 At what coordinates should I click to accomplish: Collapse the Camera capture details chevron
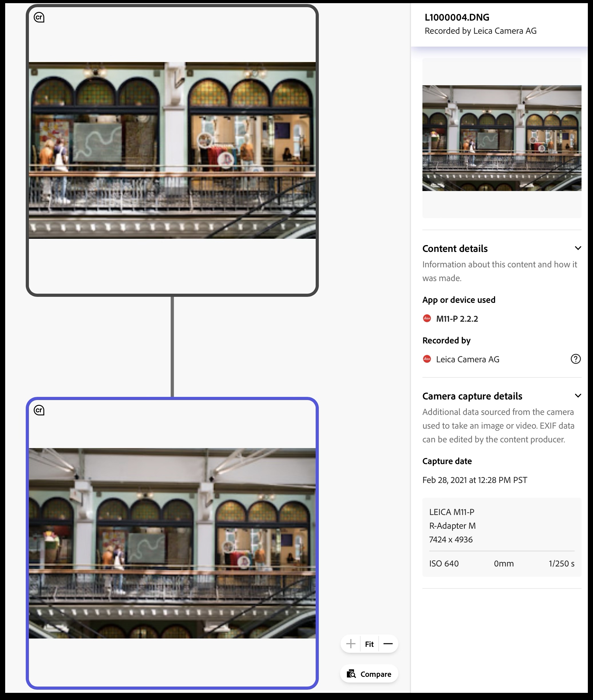coord(578,396)
